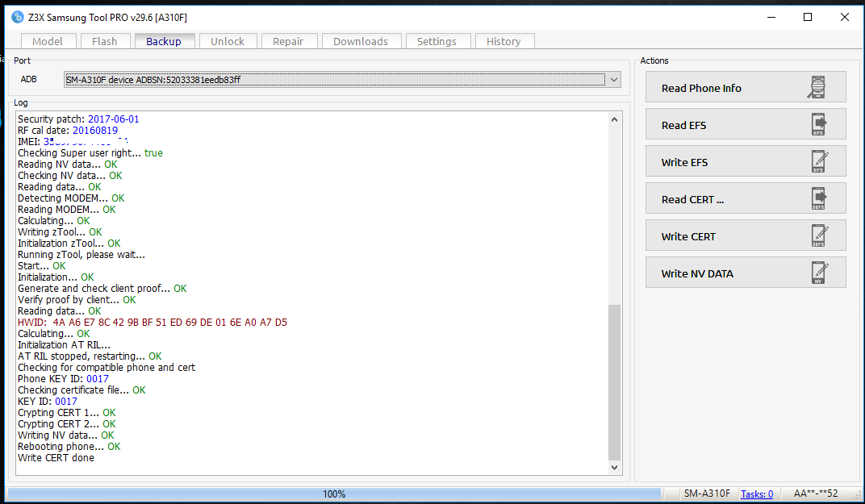Expand the ADB port dropdown arrow

pyautogui.click(x=614, y=79)
